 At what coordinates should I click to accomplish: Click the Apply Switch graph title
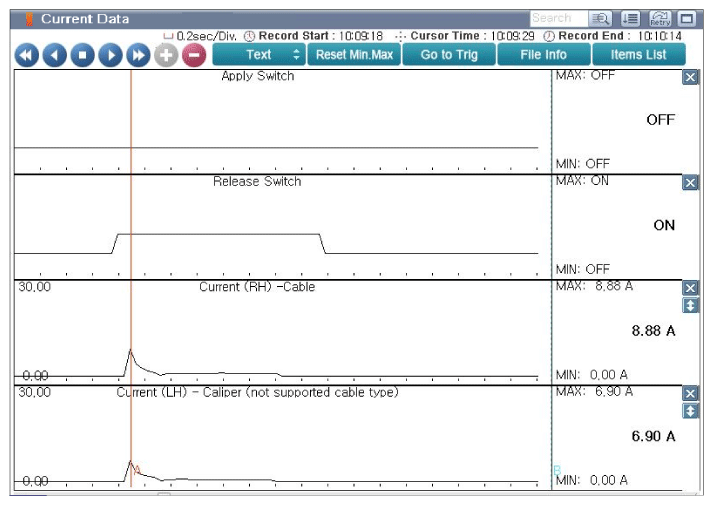[258, 76]
